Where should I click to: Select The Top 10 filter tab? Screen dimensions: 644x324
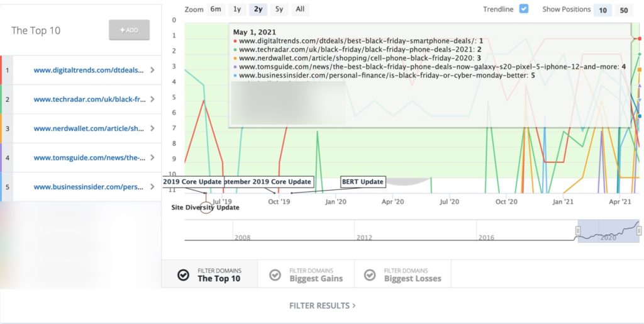coord(210,274)
